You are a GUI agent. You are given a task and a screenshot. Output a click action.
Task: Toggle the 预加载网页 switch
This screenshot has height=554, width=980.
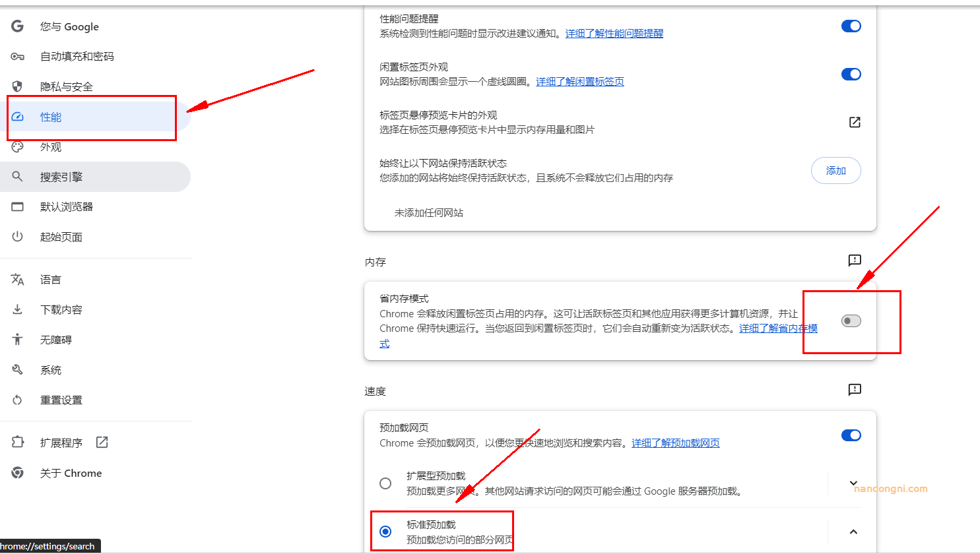[851, 435]
